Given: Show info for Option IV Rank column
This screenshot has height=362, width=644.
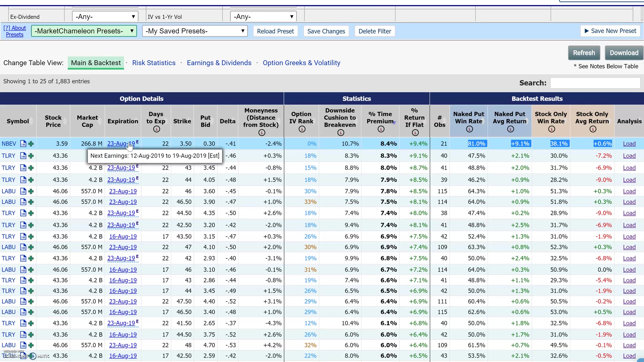Looking at the screenshot, I should tap(302, 129).
